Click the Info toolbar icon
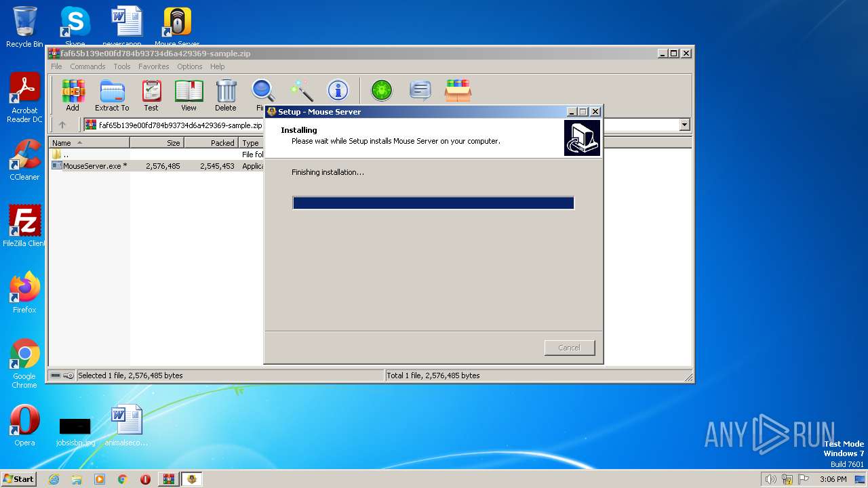868x488 pixels. tap(338, 90)
